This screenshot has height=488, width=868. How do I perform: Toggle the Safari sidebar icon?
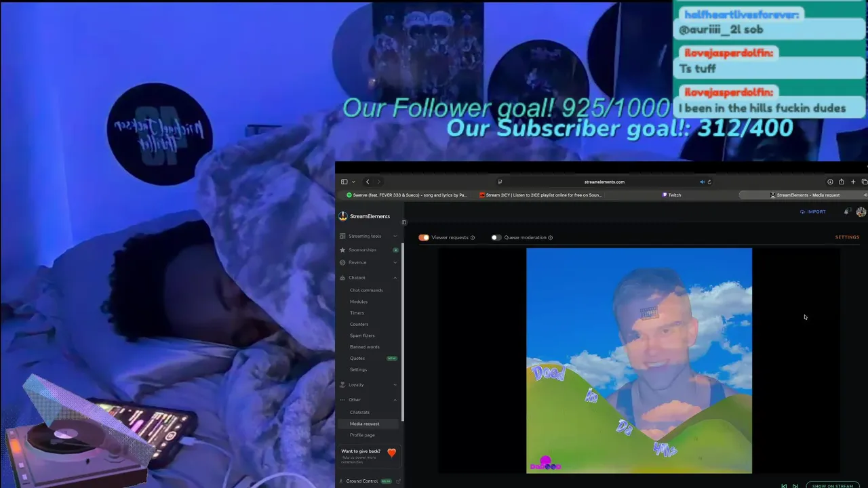pos(344,182)
